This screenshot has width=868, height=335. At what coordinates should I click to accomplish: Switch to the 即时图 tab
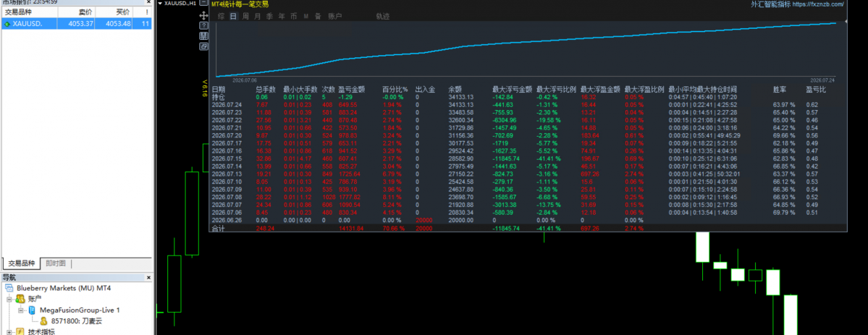(x=55, y=263)
